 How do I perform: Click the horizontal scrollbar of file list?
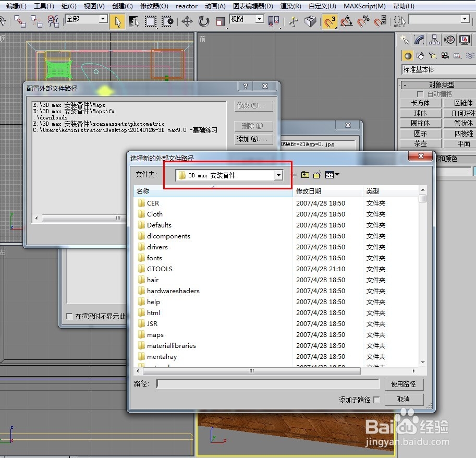click(x=252, y=371)
